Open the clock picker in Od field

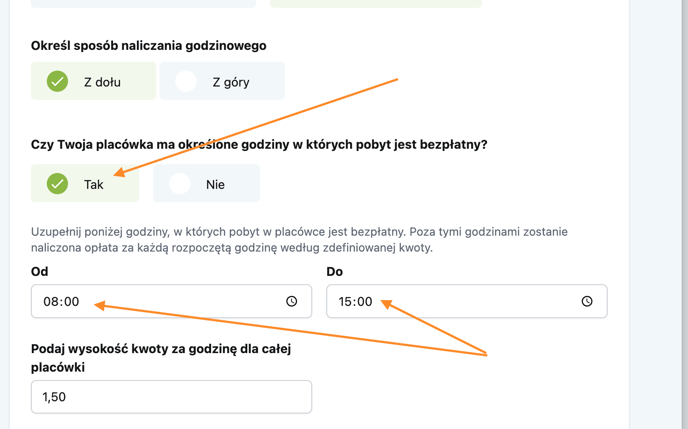tap(292, 301)
